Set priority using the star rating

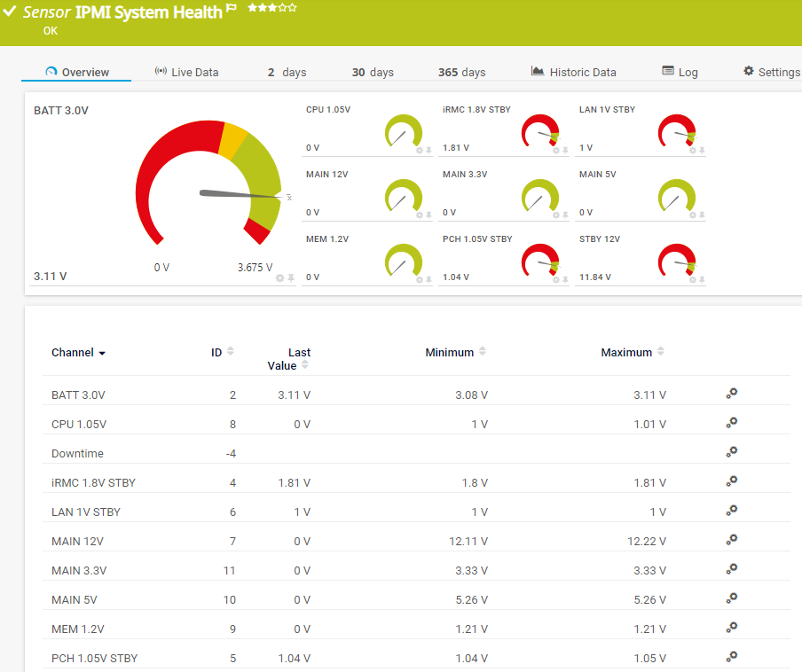point(271,8)
